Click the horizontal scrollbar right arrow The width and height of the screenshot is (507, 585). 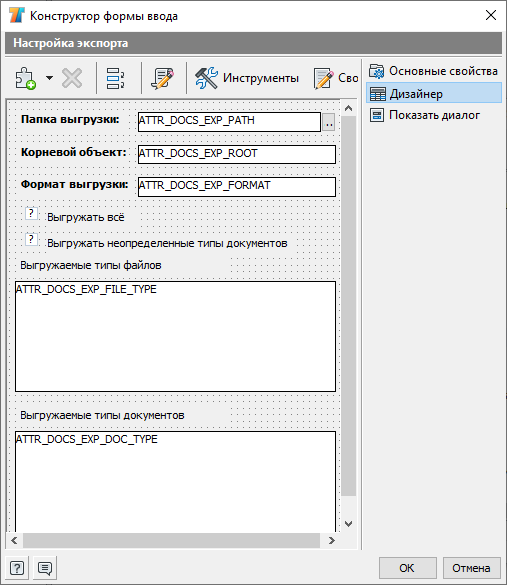(x=331, y=540)
